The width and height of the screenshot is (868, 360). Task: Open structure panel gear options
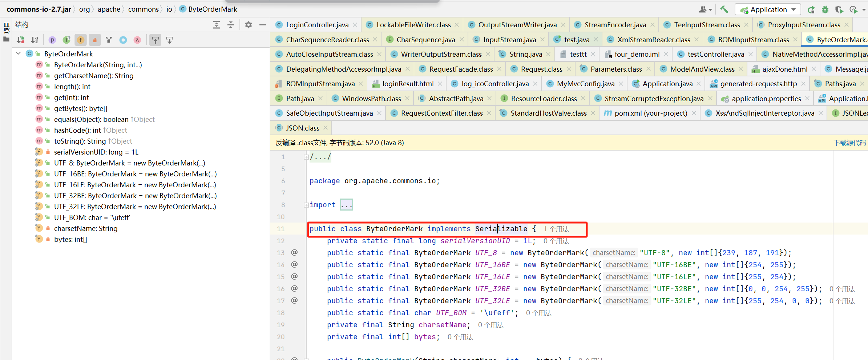point(249,25)
